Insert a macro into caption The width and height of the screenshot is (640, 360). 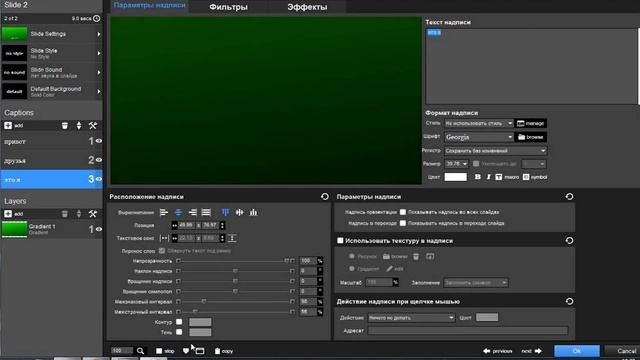[507, 177]
